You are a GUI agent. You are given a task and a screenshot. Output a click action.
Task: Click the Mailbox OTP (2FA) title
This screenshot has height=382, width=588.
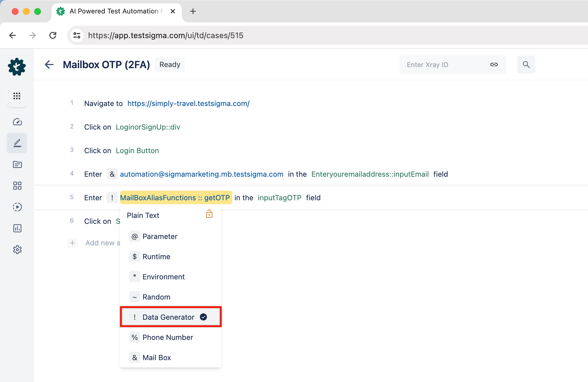click(x=106, y=65)
